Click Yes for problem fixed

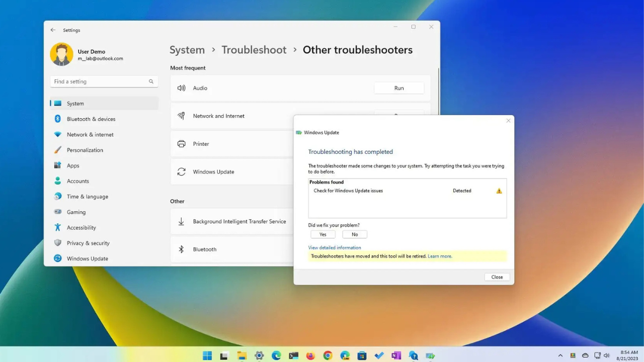click(323, 234)
